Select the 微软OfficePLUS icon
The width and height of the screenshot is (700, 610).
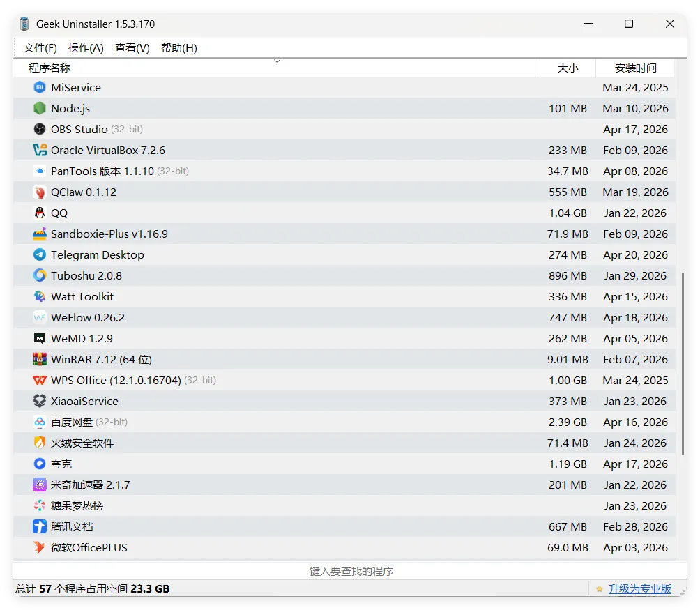(x=40, y=547)
